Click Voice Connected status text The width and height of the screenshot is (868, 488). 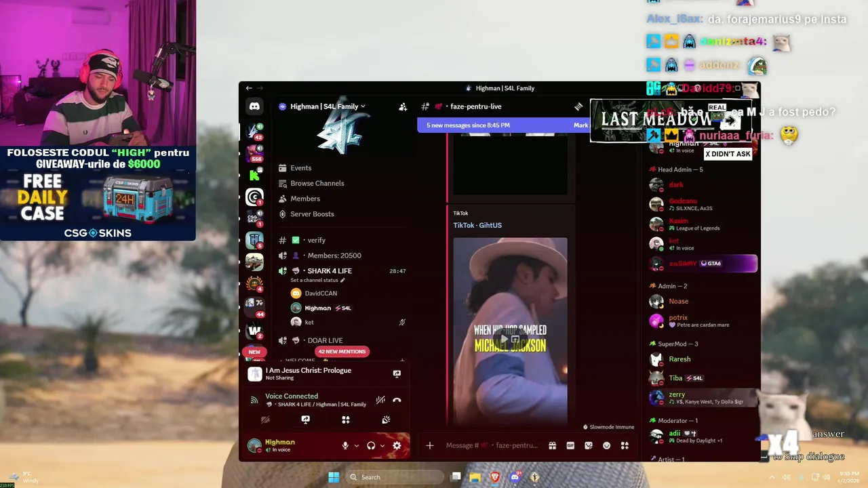[x=292, y=396]
